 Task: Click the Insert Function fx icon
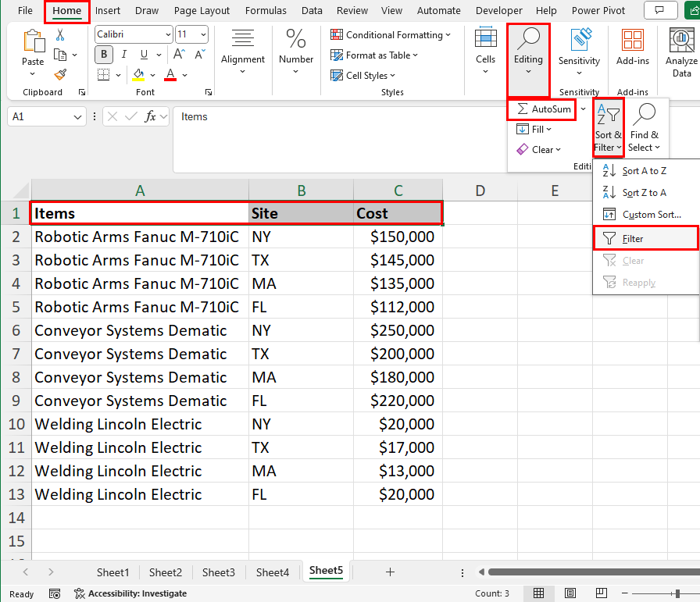[150, 117]
